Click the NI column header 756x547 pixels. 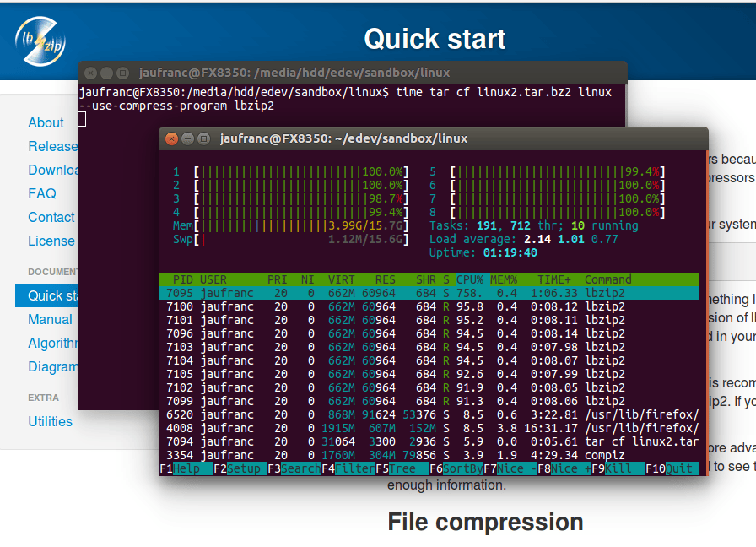[308, 279]
